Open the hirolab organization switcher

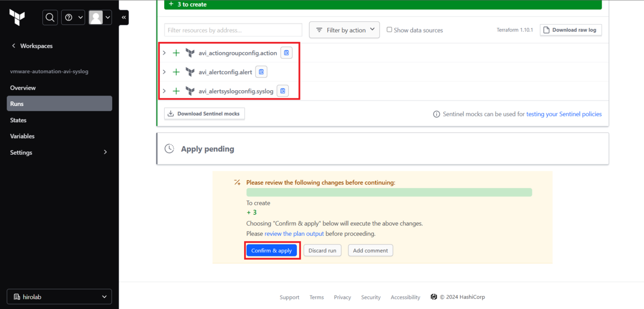tap(60, 297)
